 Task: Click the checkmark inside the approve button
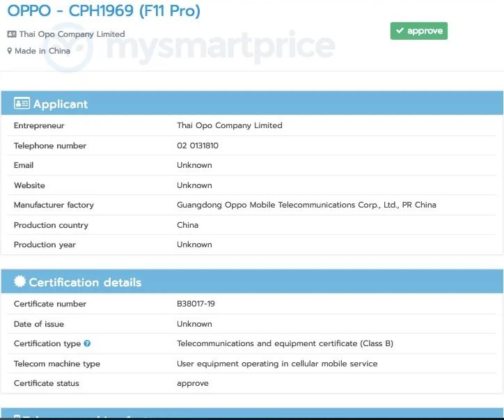[x=400, y=31]
